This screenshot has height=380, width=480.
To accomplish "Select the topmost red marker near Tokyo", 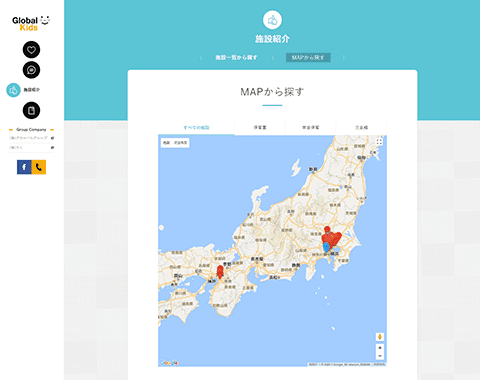I will coord(327,230).
